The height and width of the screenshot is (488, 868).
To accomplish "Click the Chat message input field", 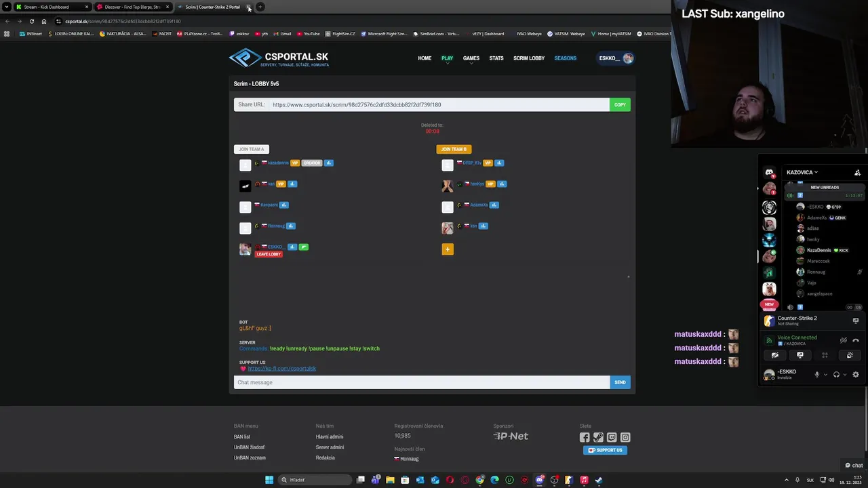I will pos(421,382).
